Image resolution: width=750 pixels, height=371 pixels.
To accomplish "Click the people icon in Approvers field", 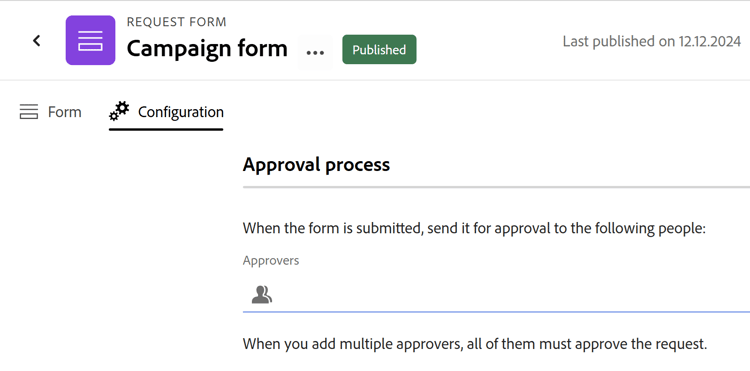I will coord(262,295).
